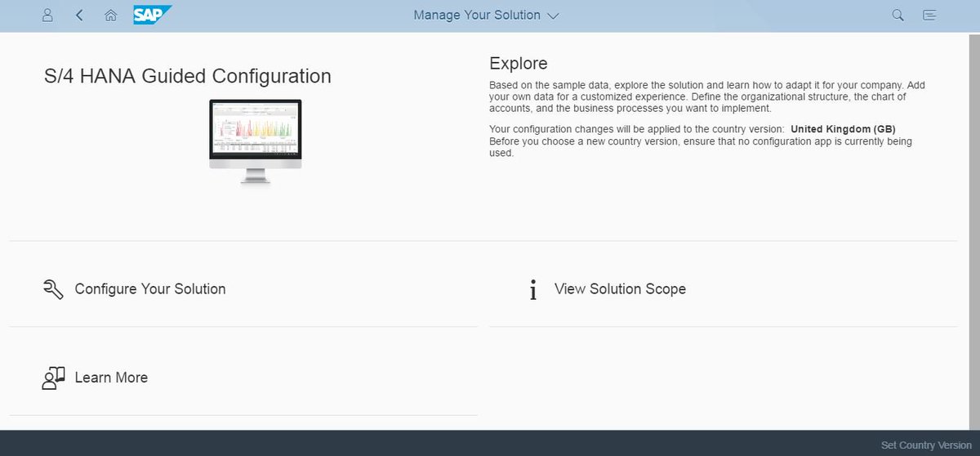The image size is (980, 456).
Task: Select the S/4 HANA Guided Configuration heading
Action: (188, 76)
